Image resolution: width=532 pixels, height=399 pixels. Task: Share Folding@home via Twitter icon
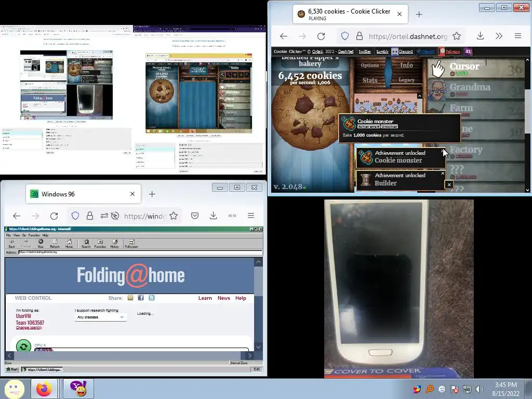tap(152, 298)
